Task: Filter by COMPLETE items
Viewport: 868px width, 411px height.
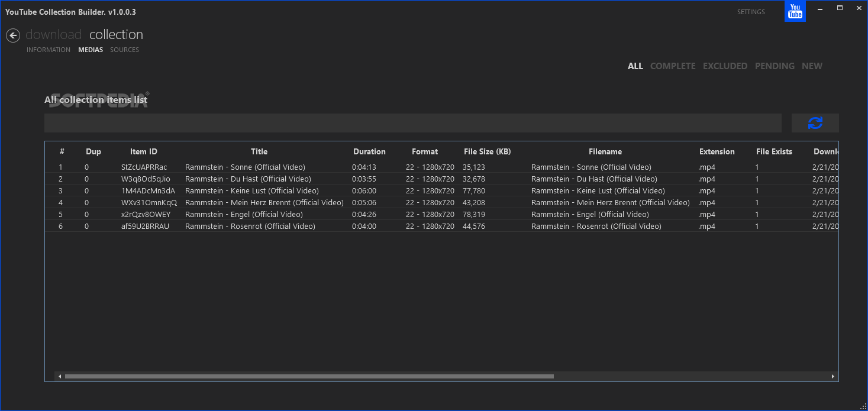Action: pyautogui.click(x=673, y=66)
